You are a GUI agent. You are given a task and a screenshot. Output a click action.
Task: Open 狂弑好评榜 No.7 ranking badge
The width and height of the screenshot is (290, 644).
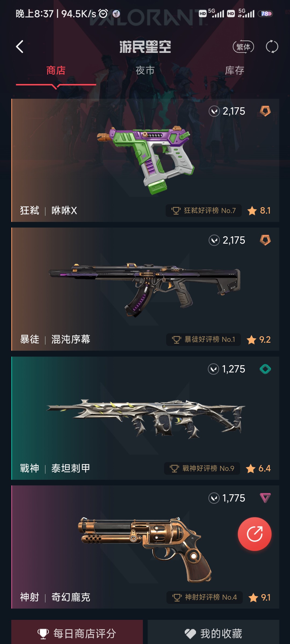pyautogui.click(x=204, y=211)
